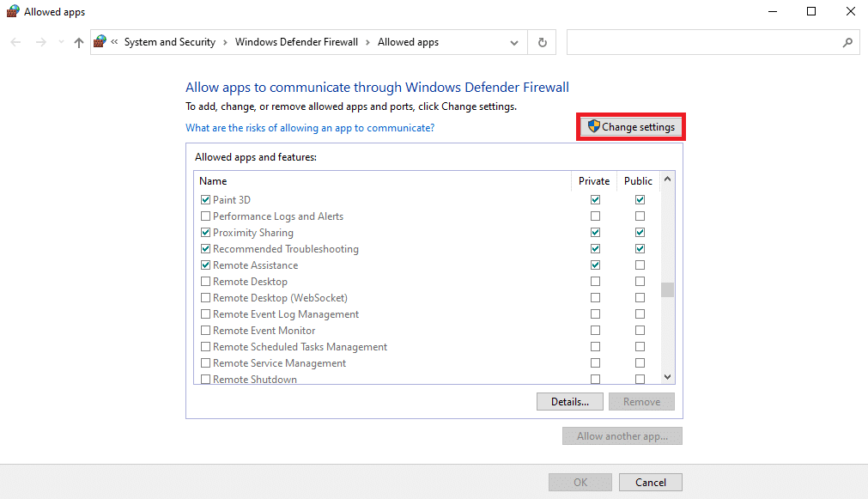The height and width of the screenshot is (499, 868).
Task: Check Remote Event Monitor name checkbox
Action: tap(205, 330)
